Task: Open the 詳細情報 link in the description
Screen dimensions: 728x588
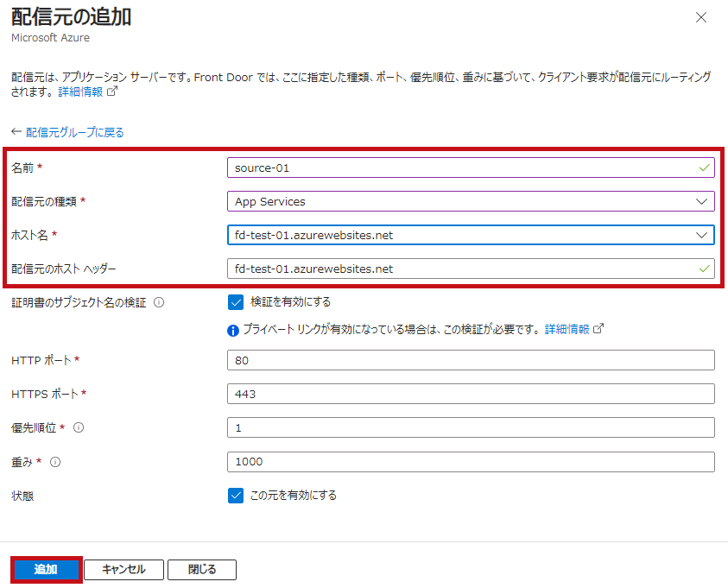Action: pos(81,92)
